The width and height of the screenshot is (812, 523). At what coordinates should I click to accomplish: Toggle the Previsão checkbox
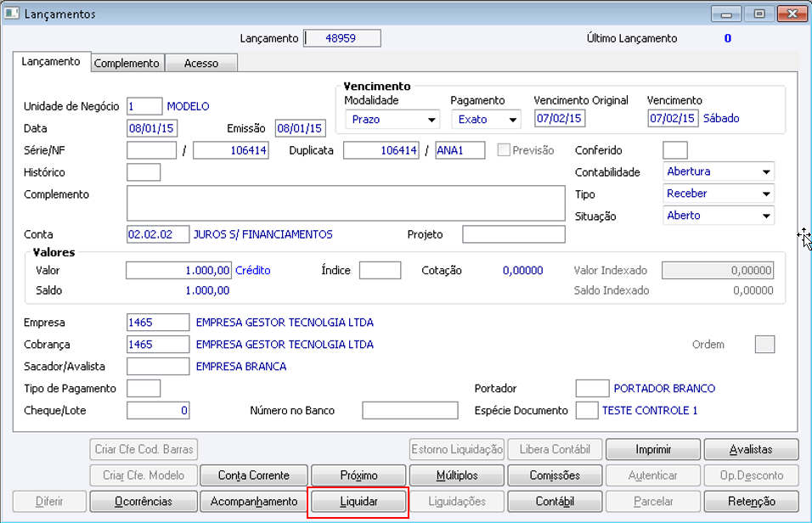[504, 150]
